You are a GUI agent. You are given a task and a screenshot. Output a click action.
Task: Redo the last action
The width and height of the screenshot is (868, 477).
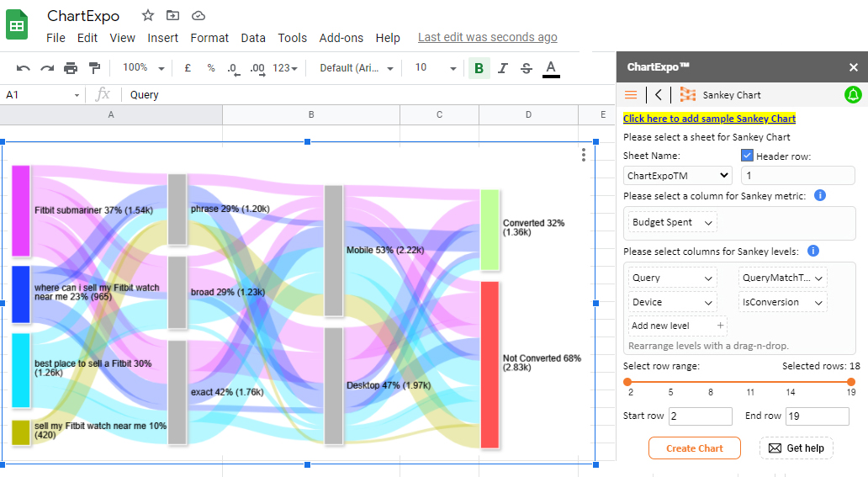click(x=47, y=68)
